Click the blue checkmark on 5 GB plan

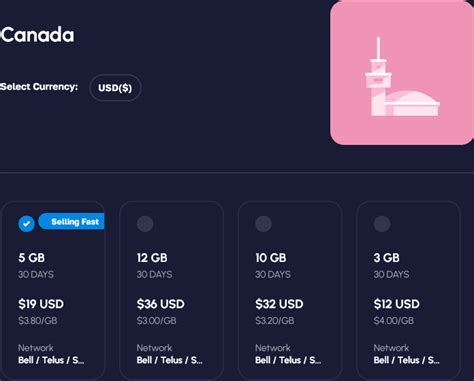(x=27, y=224)
